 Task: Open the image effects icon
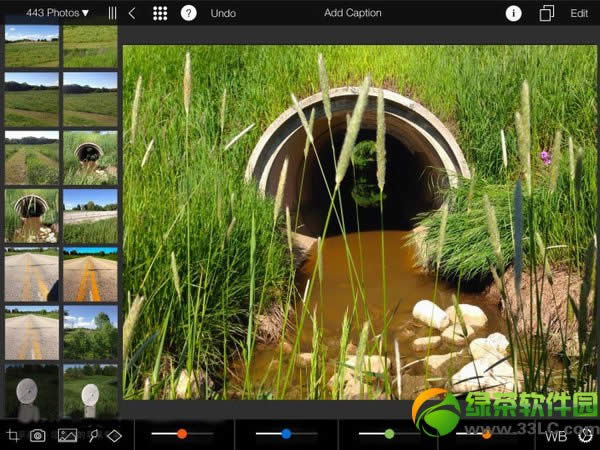67,435
